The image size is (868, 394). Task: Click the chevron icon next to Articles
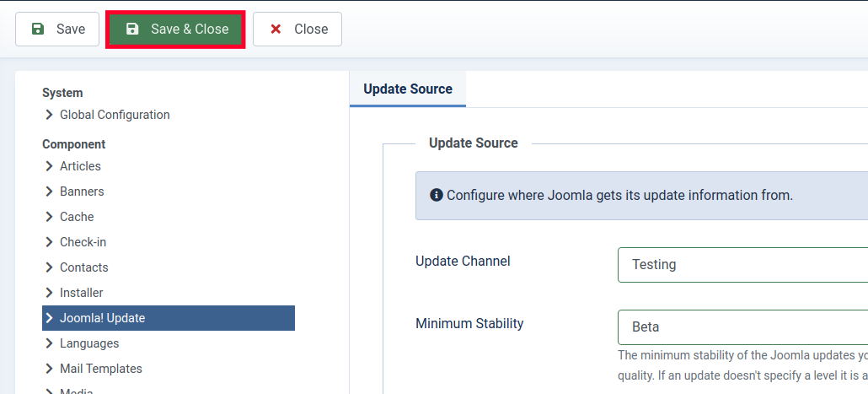49,166
